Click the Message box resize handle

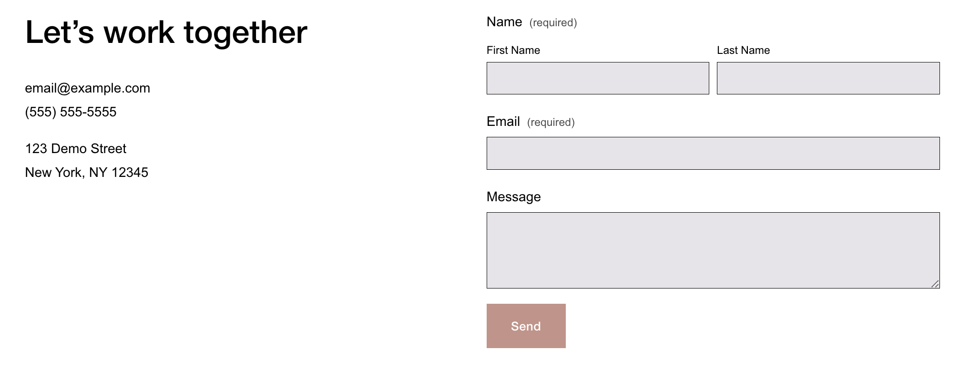point(935,284)
